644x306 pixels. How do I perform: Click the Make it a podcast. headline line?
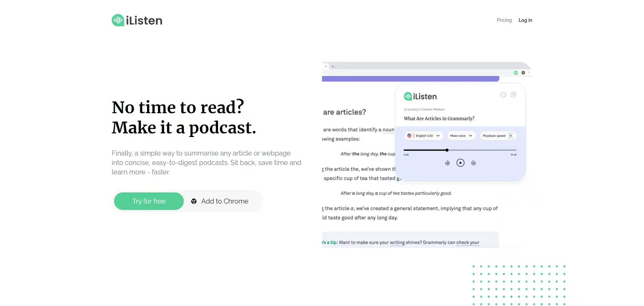184,128
